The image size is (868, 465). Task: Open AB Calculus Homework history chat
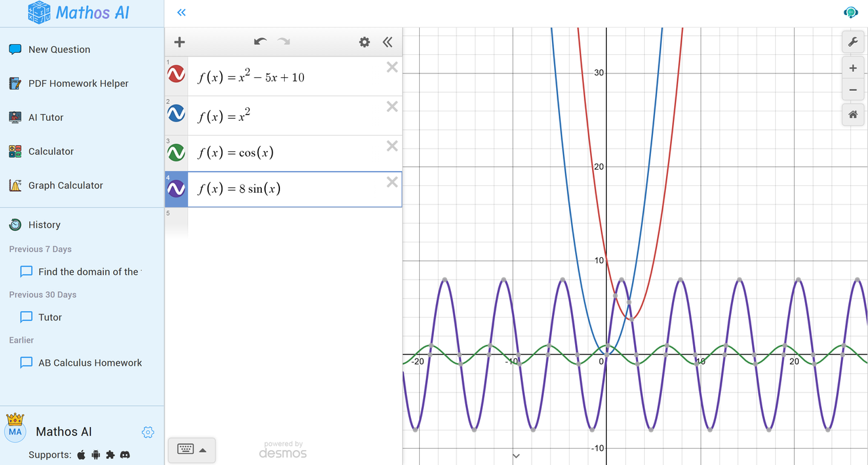(90, 362)
